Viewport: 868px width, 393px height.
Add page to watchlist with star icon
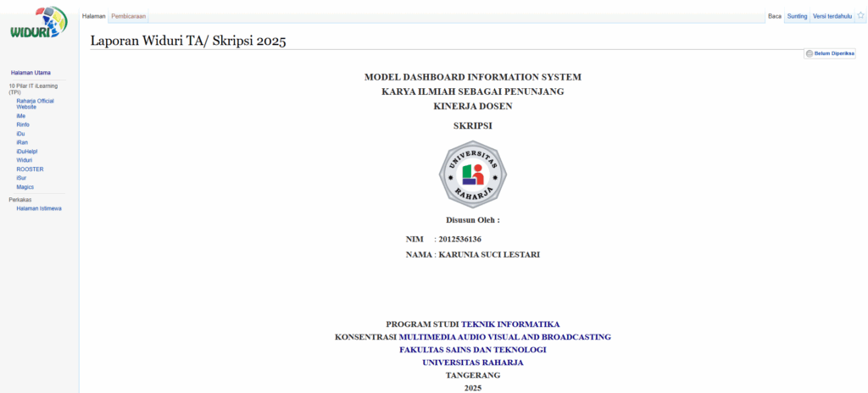coord(860,16)
